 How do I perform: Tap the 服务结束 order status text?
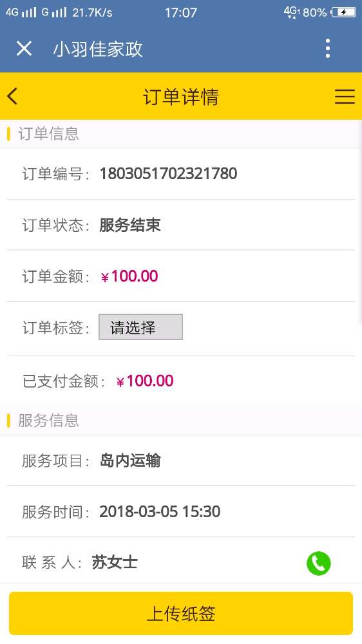130,225
